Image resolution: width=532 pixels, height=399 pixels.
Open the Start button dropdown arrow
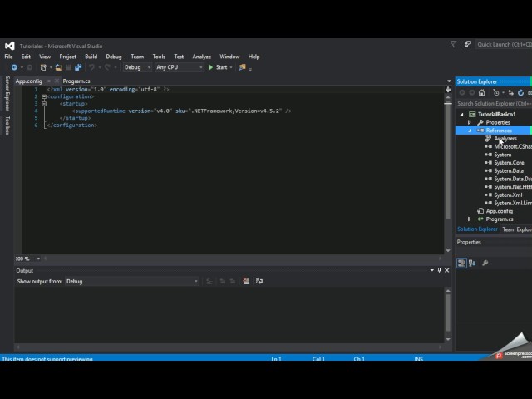231,67
